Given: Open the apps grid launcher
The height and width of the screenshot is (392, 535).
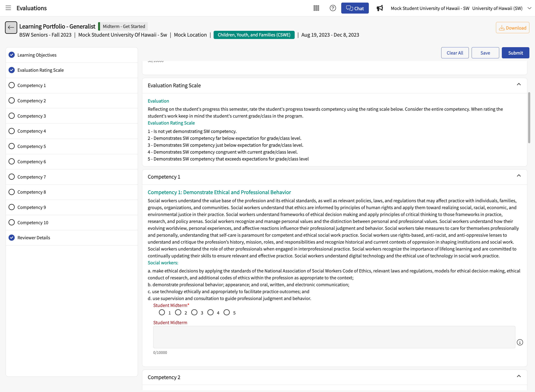Looking at the screenshot, I should point(316,8).
